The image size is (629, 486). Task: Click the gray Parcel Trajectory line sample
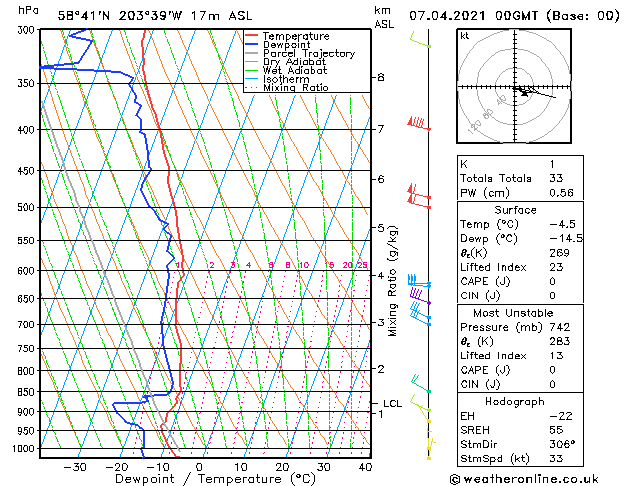click(x=252, y=53)
